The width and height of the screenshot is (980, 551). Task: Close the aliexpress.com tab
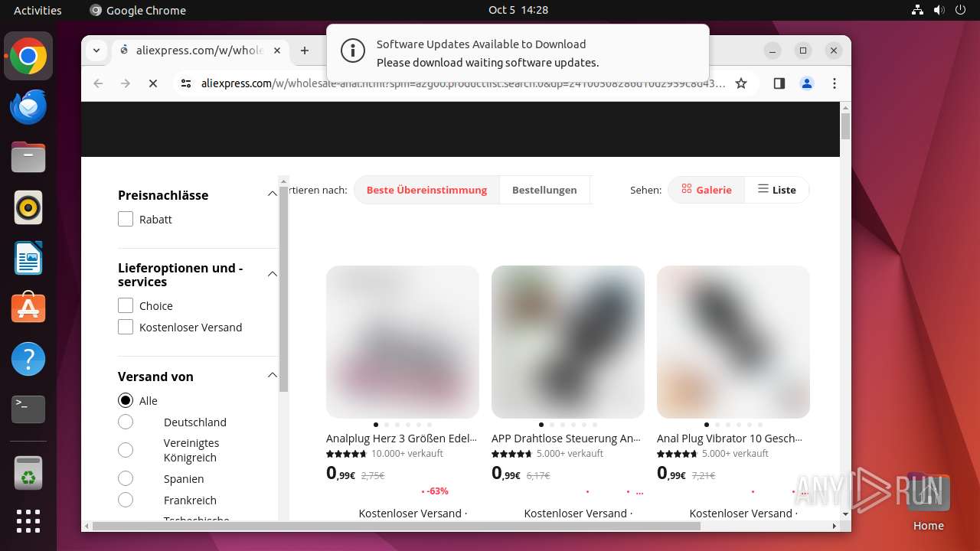(277, 51)
